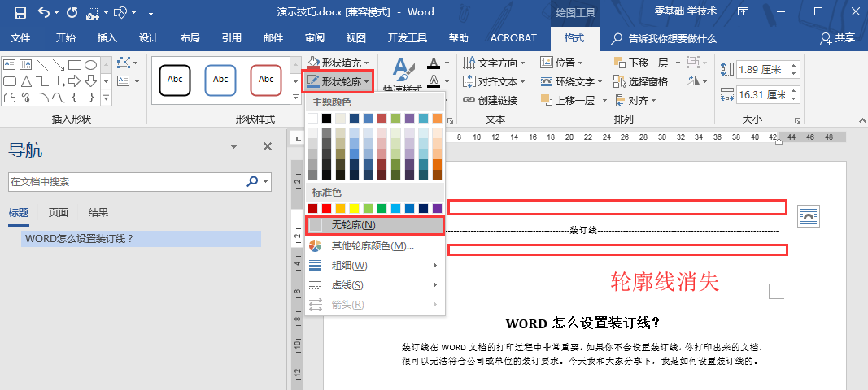Apply the red outline Abc shape style

[266, 80]
